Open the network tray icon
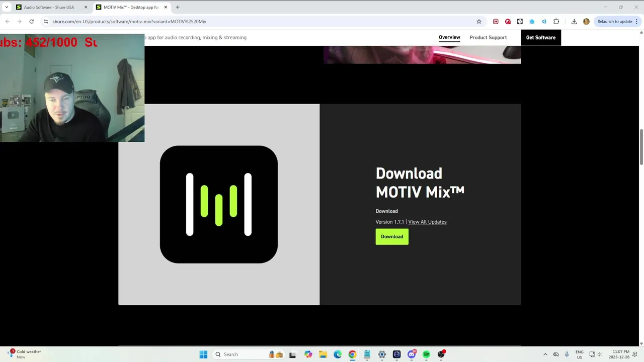The height and width of the screenshot is (362, 644). [x=592, y=354]
